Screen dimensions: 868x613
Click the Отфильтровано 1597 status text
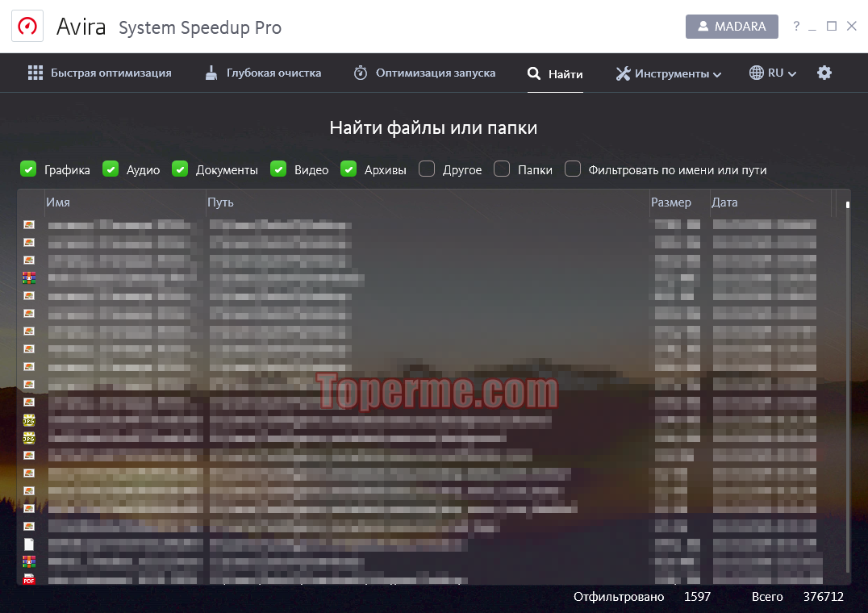tap(642, 596)
